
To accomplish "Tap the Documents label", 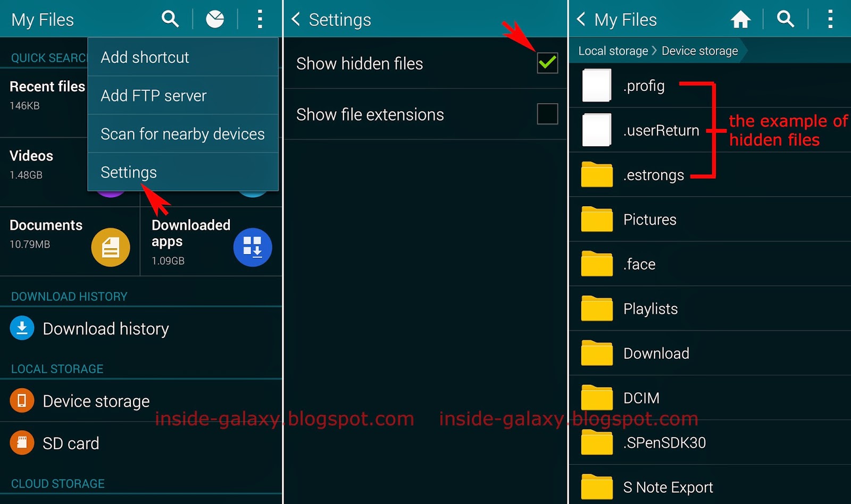I will (x=46, y=225).
